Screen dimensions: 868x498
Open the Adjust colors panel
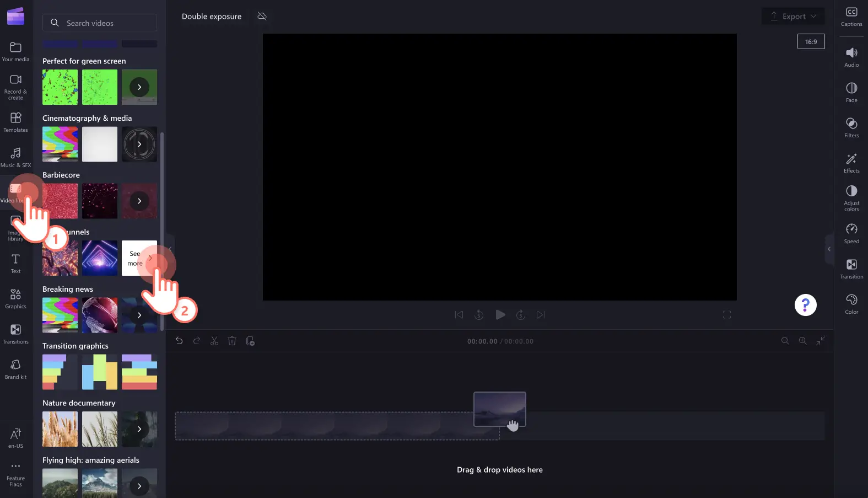coord(851,197)
